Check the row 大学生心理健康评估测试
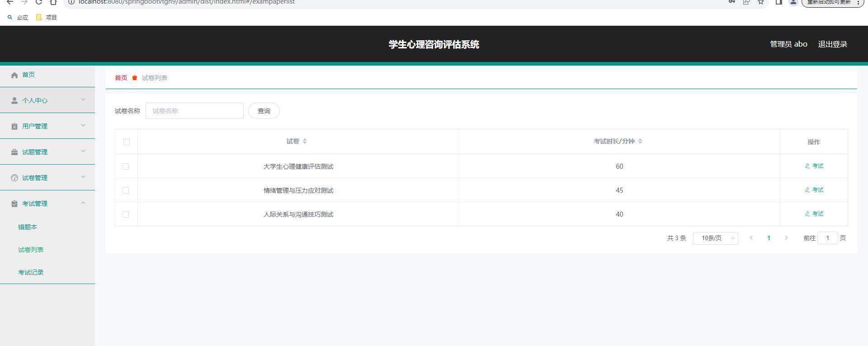 click(x=126, y=166)
